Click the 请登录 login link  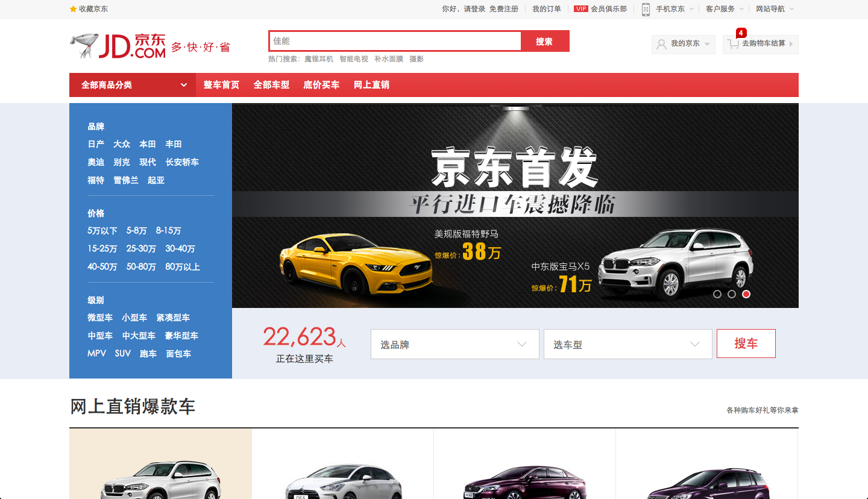474,9
